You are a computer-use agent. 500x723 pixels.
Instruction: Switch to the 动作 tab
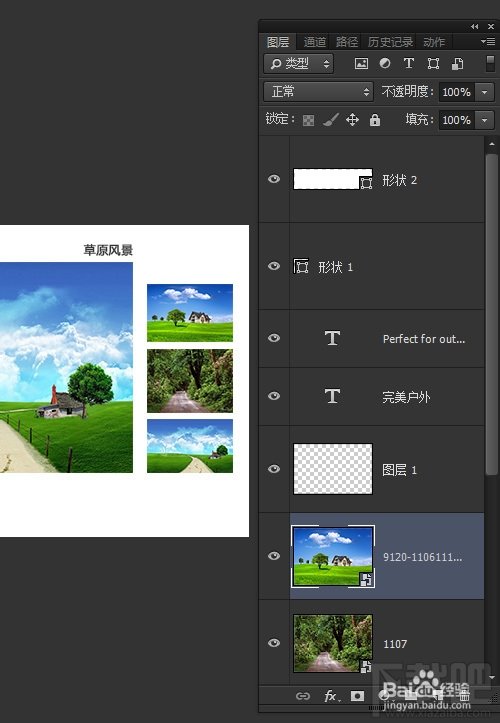(x=434, y=42)
